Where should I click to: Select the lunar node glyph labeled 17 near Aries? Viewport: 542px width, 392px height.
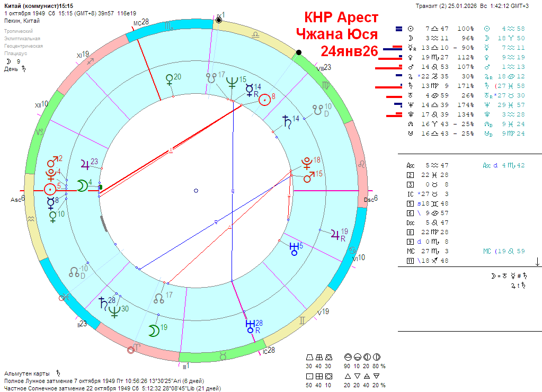tap(159, 298)
